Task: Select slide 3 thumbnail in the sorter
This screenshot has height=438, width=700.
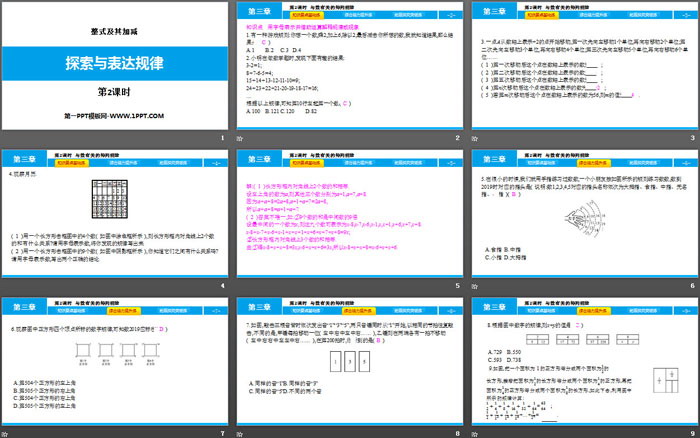Action: [585, 66]
